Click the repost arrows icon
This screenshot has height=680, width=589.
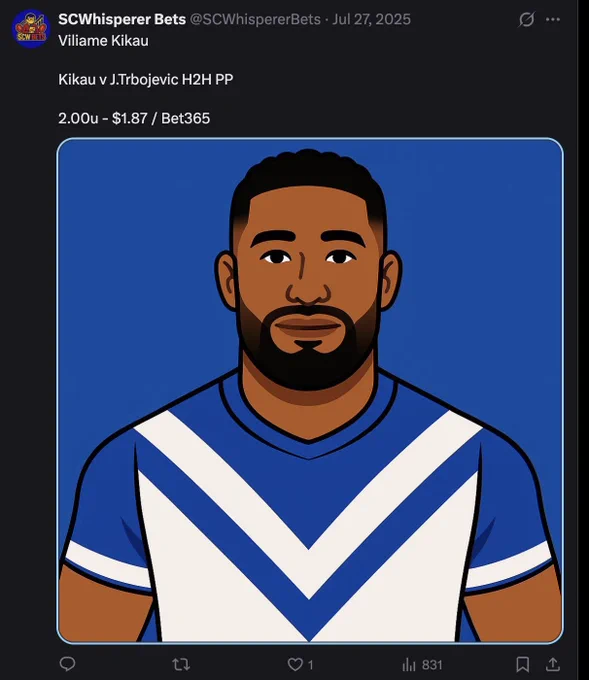pyautogui.click(x=181, y=664)
